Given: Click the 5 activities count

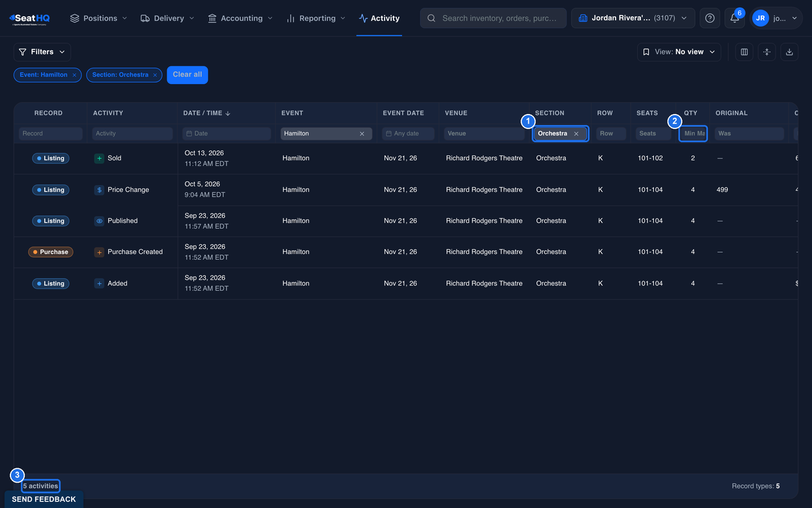Looking at the screenshot, I should tap(40, 487).
